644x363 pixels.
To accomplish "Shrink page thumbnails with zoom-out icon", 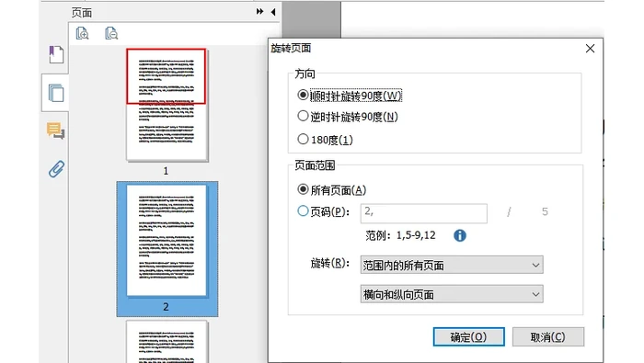I will (x=111, y=33).
